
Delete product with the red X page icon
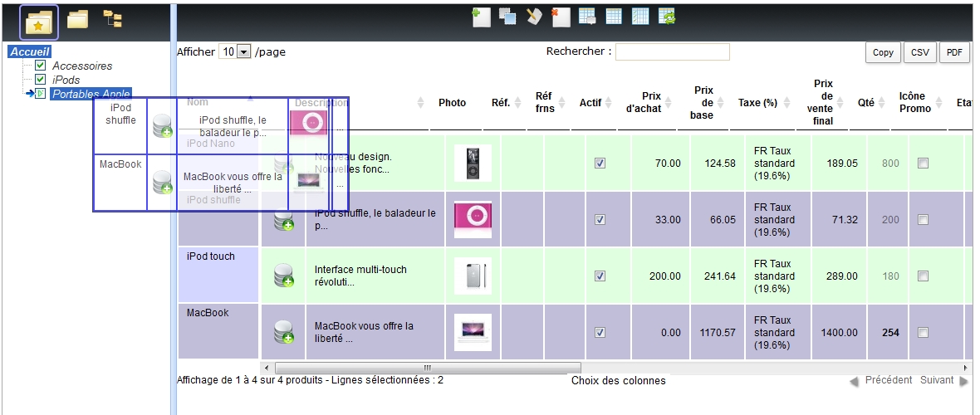tap(561, 17)
